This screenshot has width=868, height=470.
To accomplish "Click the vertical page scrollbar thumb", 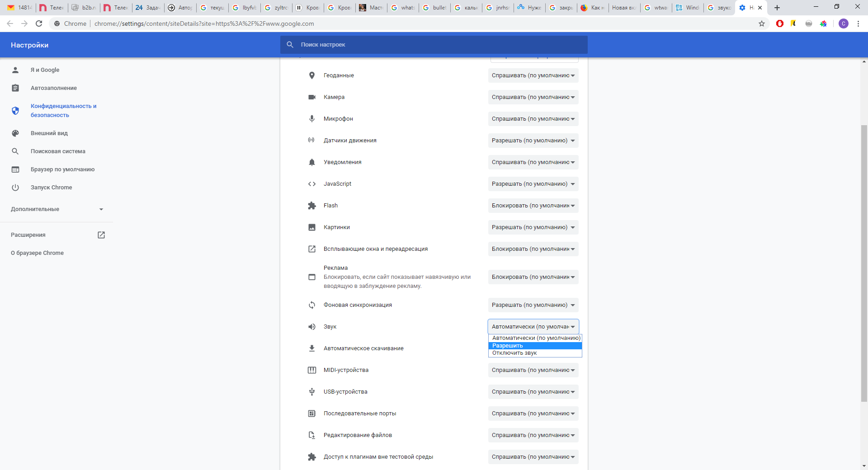I will [x=864, y=262].
